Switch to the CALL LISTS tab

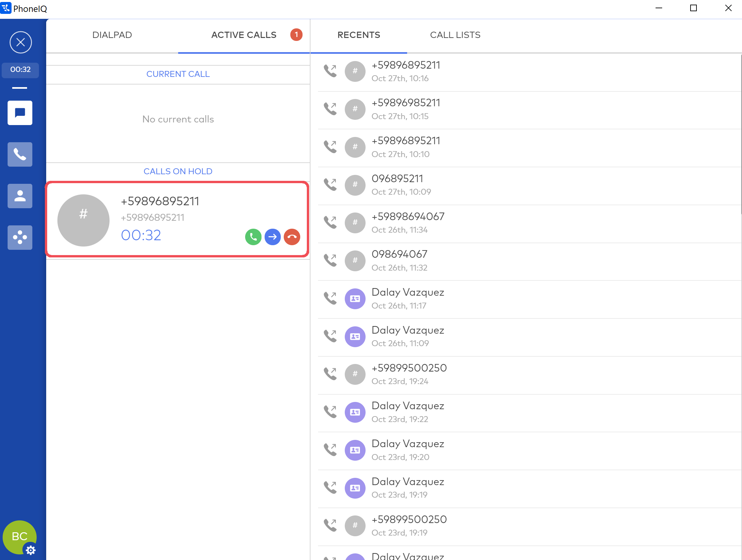click(455, 35)
